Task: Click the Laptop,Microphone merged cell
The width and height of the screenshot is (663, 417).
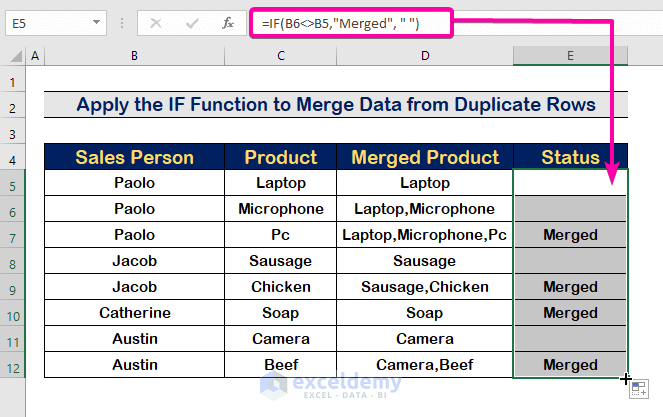Action: 425,208
